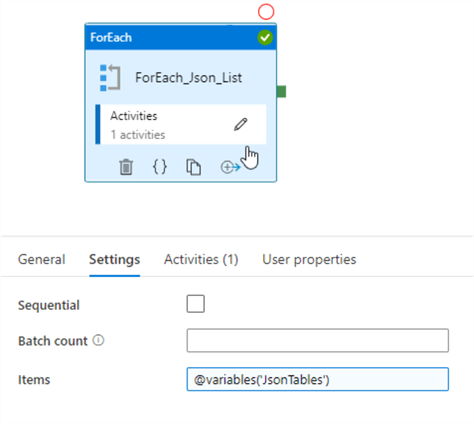Click the green validation checkmark icon
This screenshot has height=424, width=474.
[x=265, y=38]
